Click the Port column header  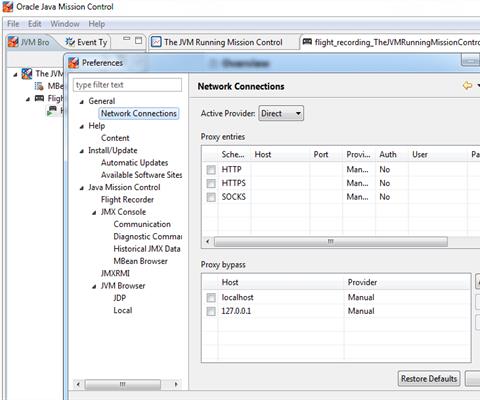click(x=326, y=154)
